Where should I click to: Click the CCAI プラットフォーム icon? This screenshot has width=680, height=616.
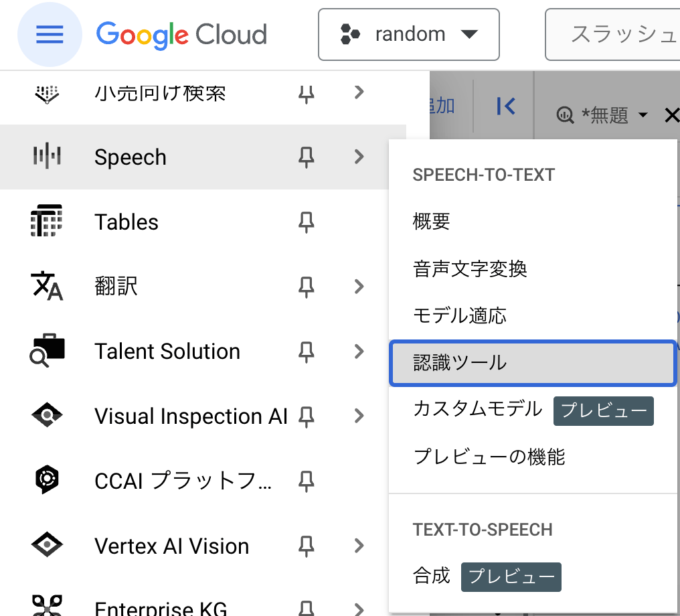pos(47,479)
